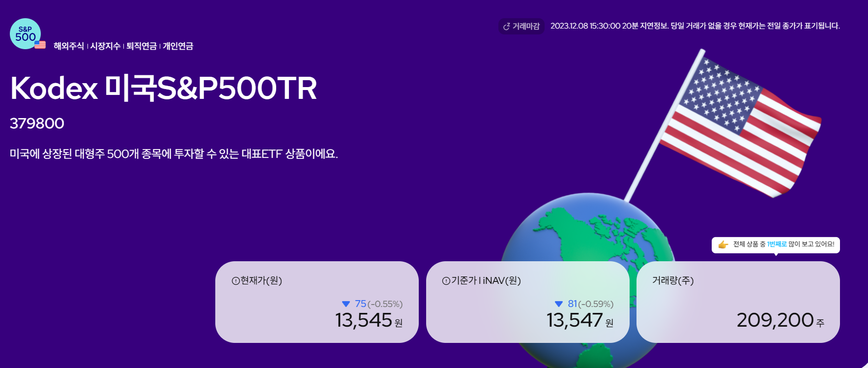
Task: Click the 현재가(원) label
Action: 261,280
